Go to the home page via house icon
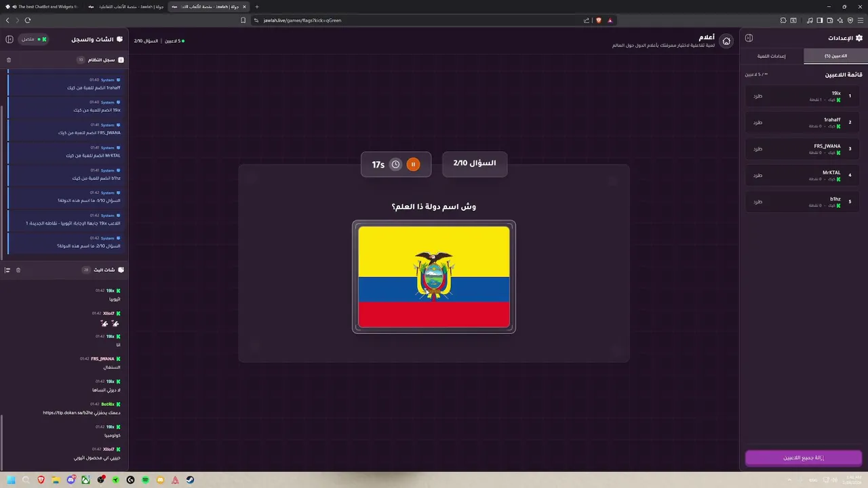This screenshot has width=868, height=488. 726,41
